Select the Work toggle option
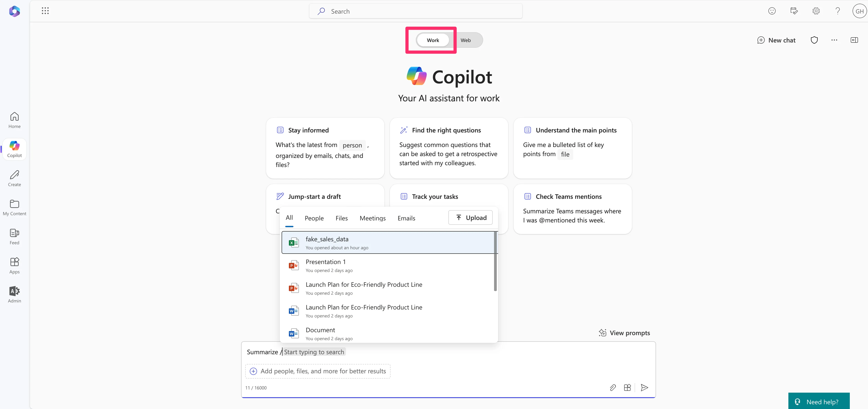 click(433, 40)
